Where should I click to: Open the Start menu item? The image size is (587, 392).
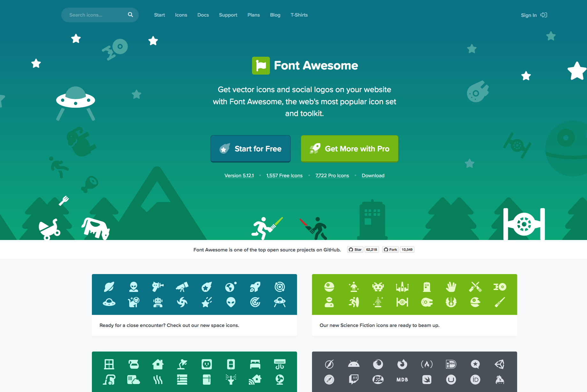[160, 15]
